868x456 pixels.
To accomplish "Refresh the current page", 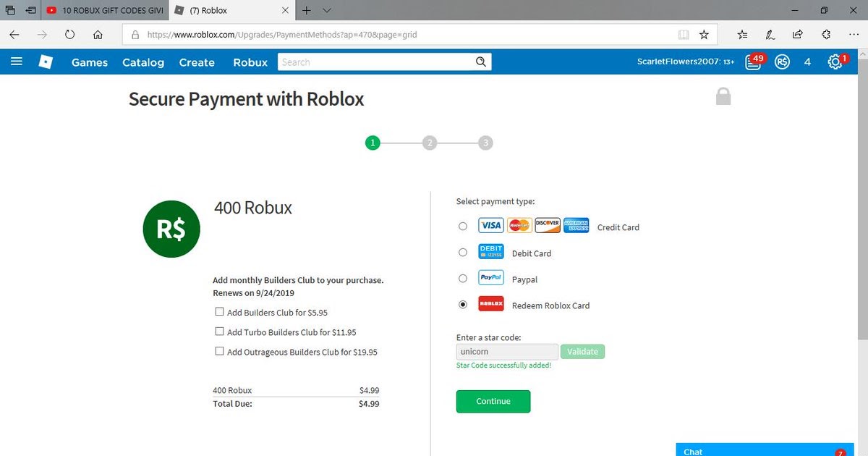I will click(x=70, y=34).
